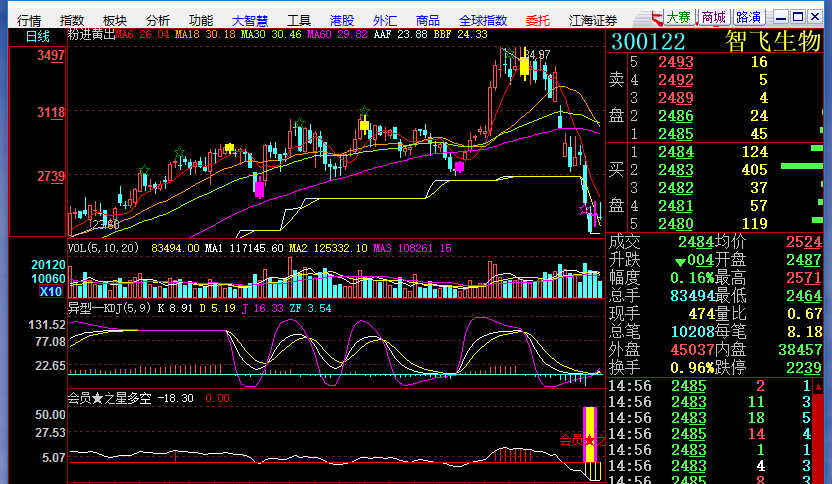Click the 日线 period label
The width and height of the screenshot is (832, 484).
38,37
